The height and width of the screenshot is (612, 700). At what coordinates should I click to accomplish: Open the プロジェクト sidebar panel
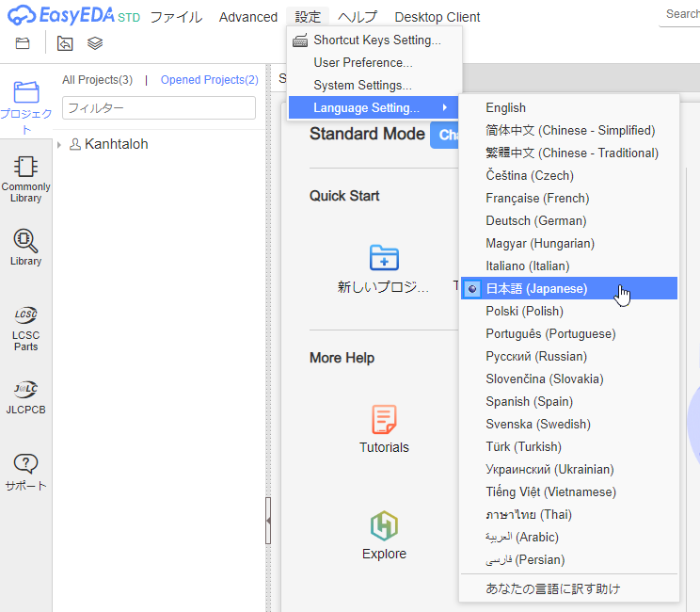(26, 107)
